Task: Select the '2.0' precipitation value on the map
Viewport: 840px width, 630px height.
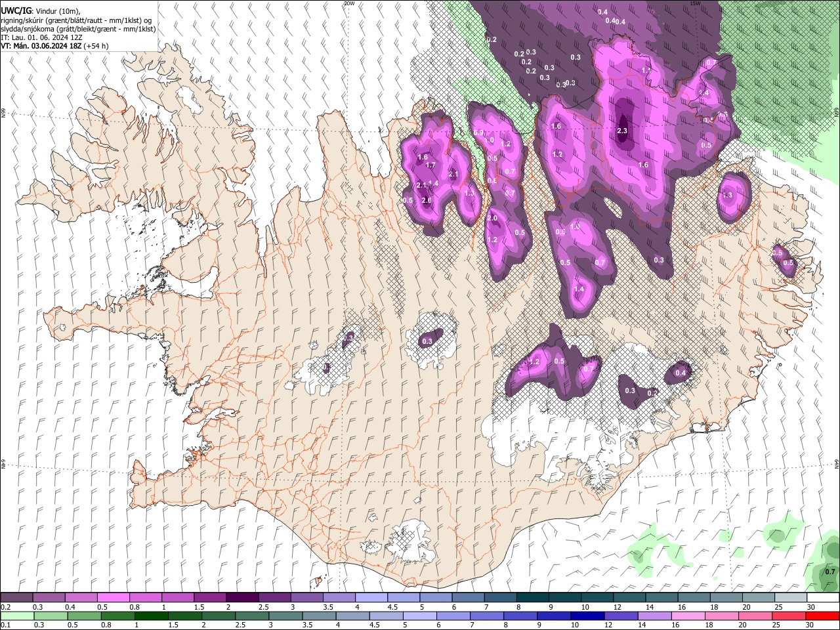Action: [x=492, y=218]
